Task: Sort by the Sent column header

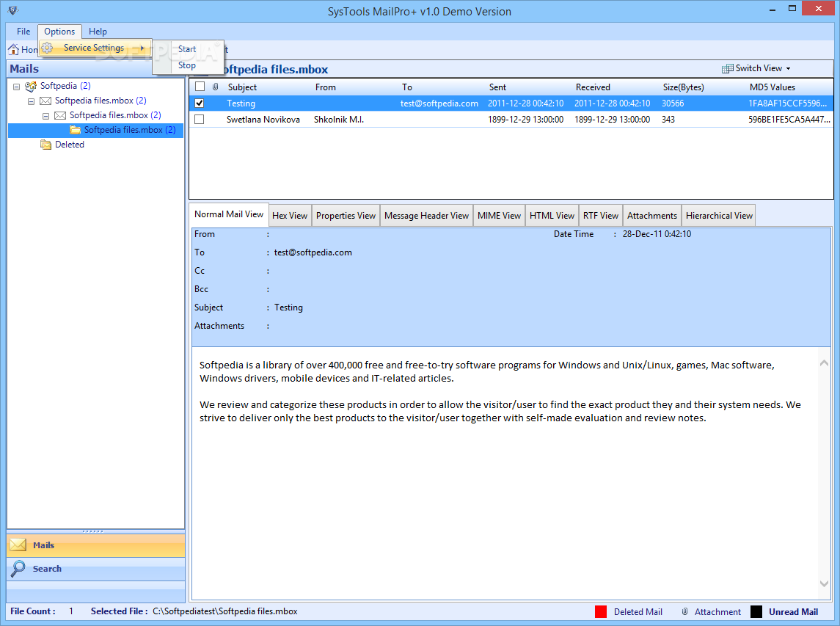Action: (x=497, y=87)
